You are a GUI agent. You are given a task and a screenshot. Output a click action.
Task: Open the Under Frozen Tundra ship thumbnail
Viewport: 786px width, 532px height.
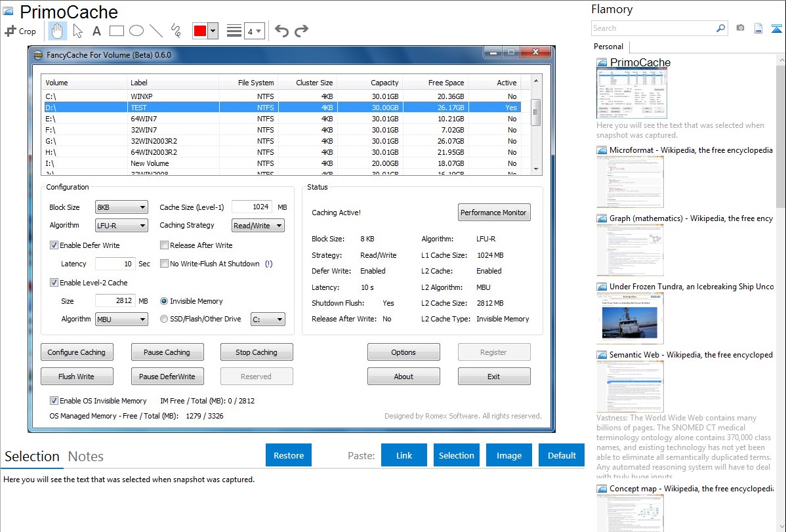tap(630, 318)
